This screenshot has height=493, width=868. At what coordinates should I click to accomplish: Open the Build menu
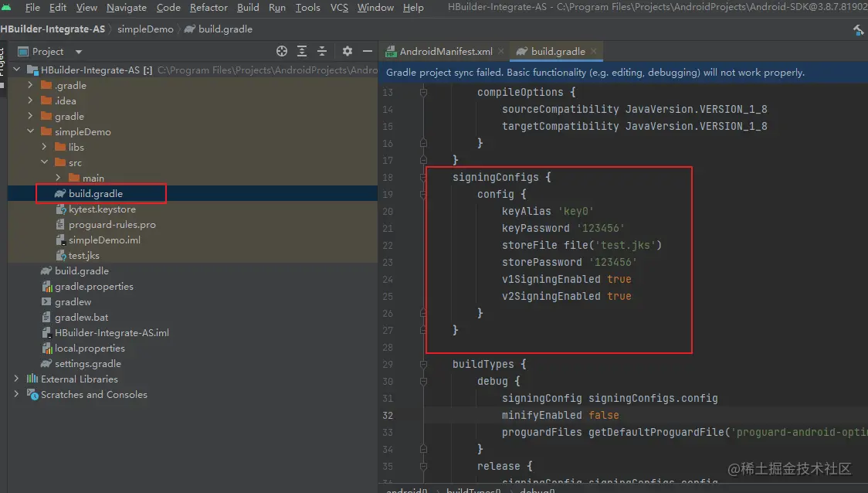(248, 7)
